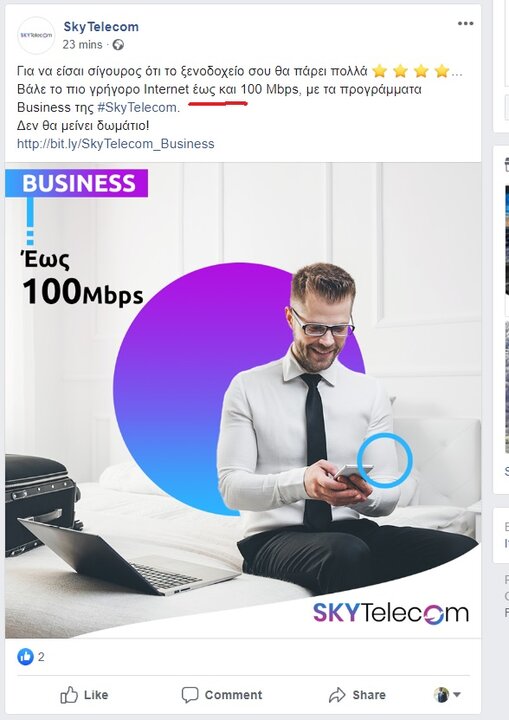Click the purple BUSINESS banner in image

[x=77, y=183]
